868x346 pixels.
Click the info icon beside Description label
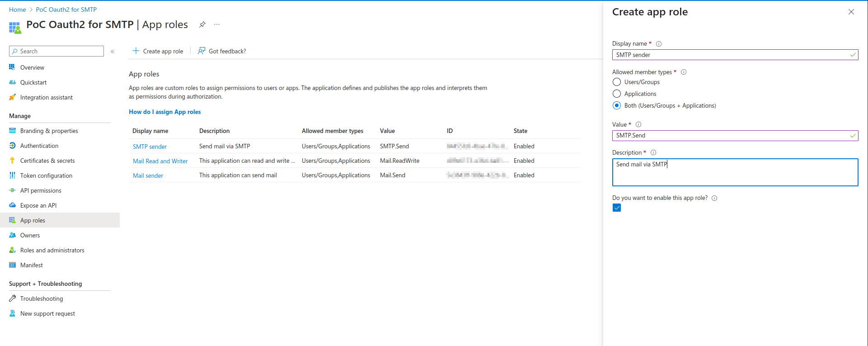tap(653, 152)
